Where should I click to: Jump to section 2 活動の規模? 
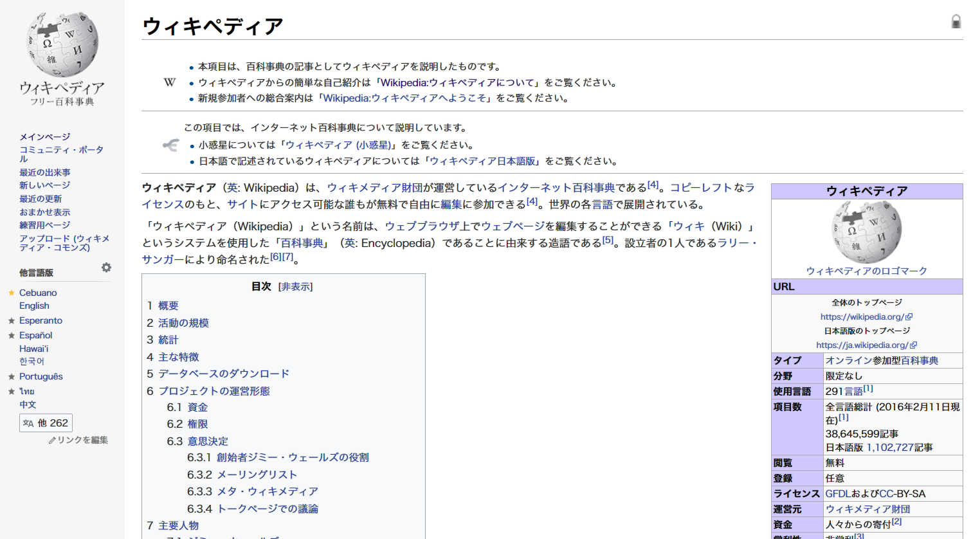tap(184, 323)
